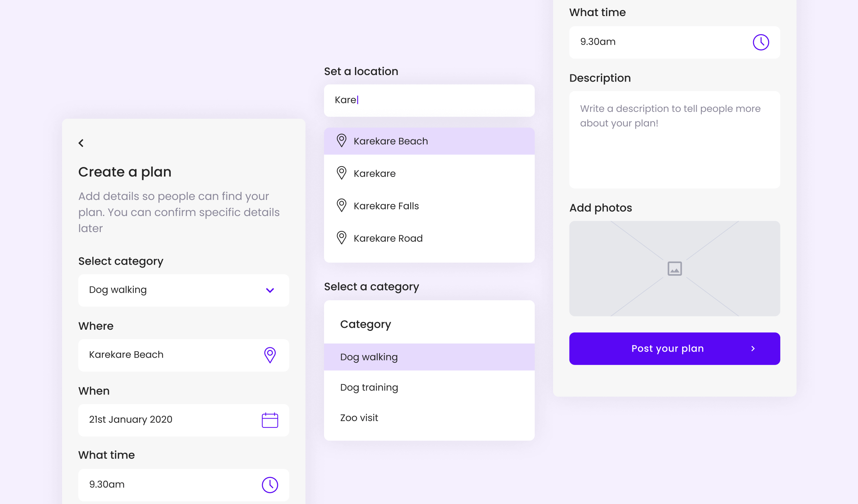858x504 pixels.
Task: Choose Karekare from the location list
Action: pos(429,173)
